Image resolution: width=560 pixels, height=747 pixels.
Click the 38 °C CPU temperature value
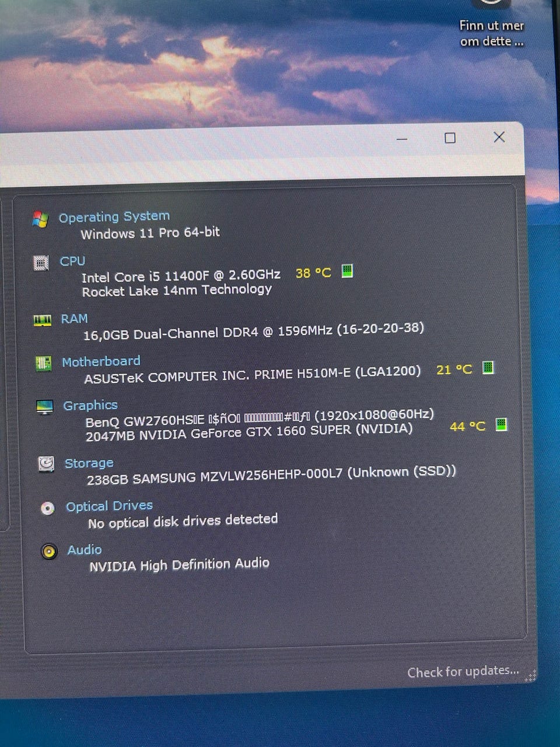[313, 273]
